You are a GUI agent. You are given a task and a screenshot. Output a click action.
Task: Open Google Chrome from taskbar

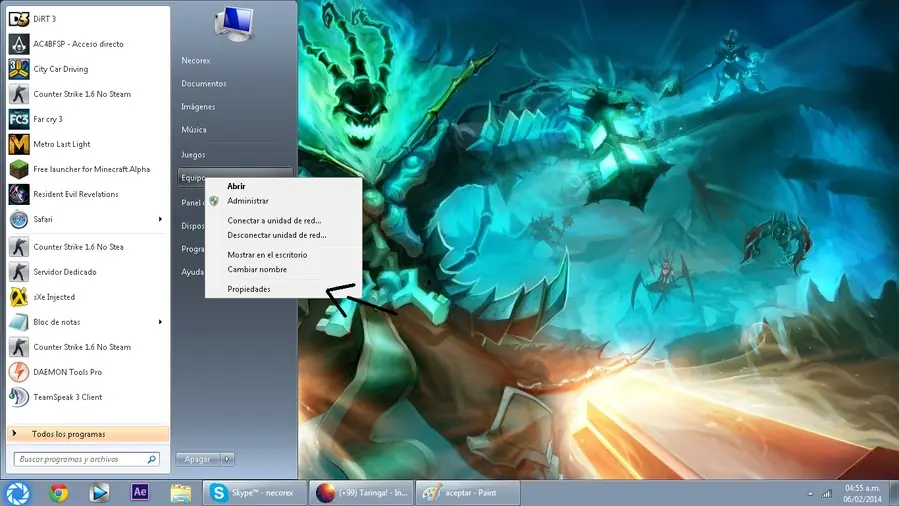(58, 493)
